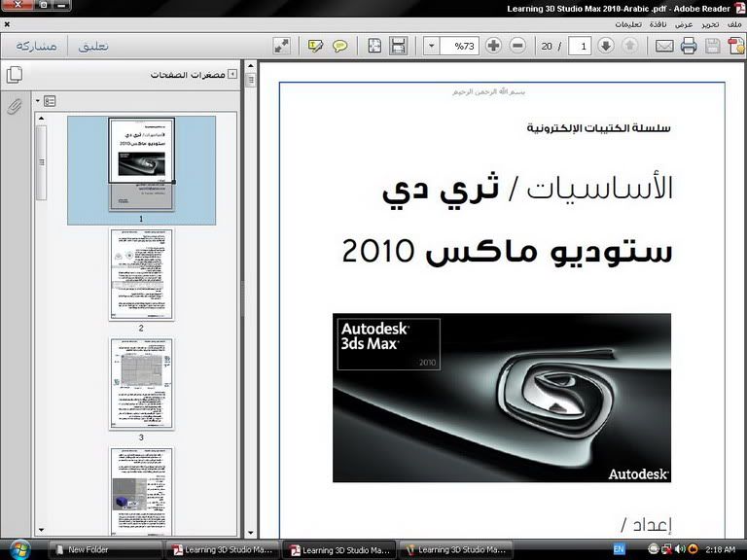Toggle the fit-width scrolling mode icon
This screenshot has width=747, height=560.
[398, 47]
